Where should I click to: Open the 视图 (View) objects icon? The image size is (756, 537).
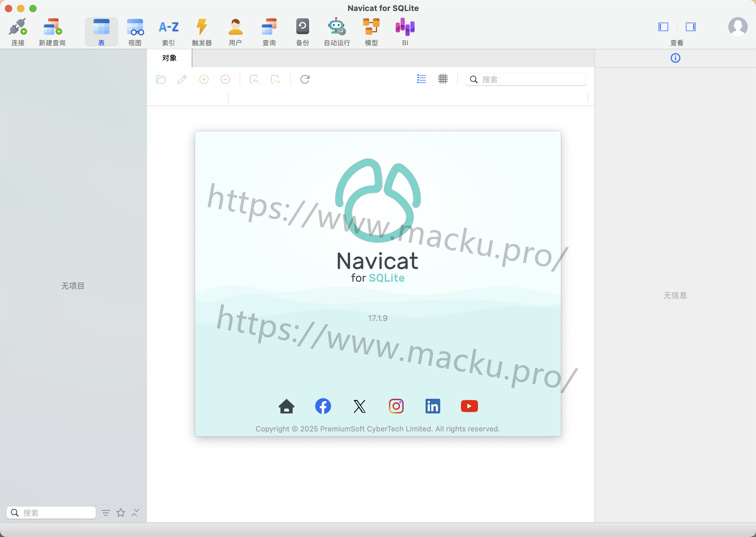(x=135, y=32)
